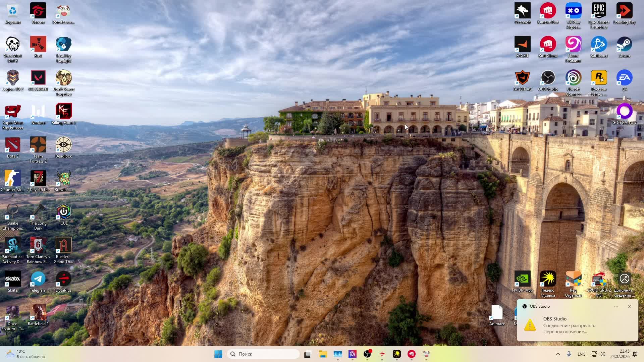Click the taskbar search box 'Поиск'
This screenshot has width=644, height=362.
263,354
